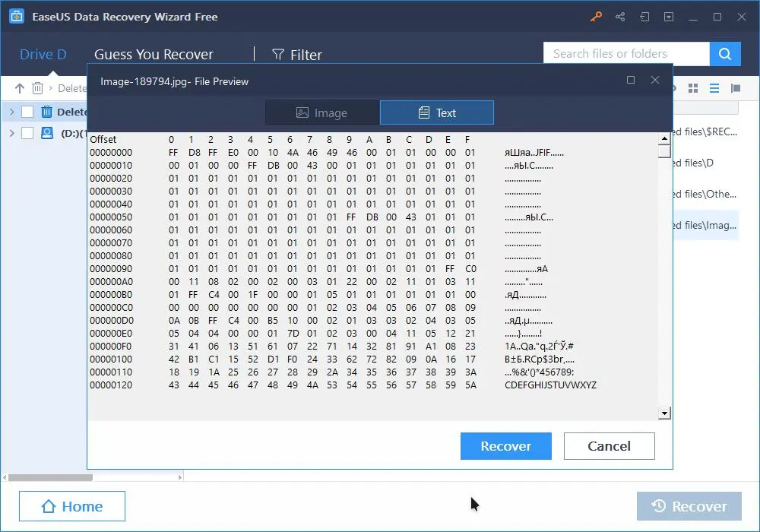
Task: Expand the (D:) drive tree node
Action: click(x=12, y=133)
